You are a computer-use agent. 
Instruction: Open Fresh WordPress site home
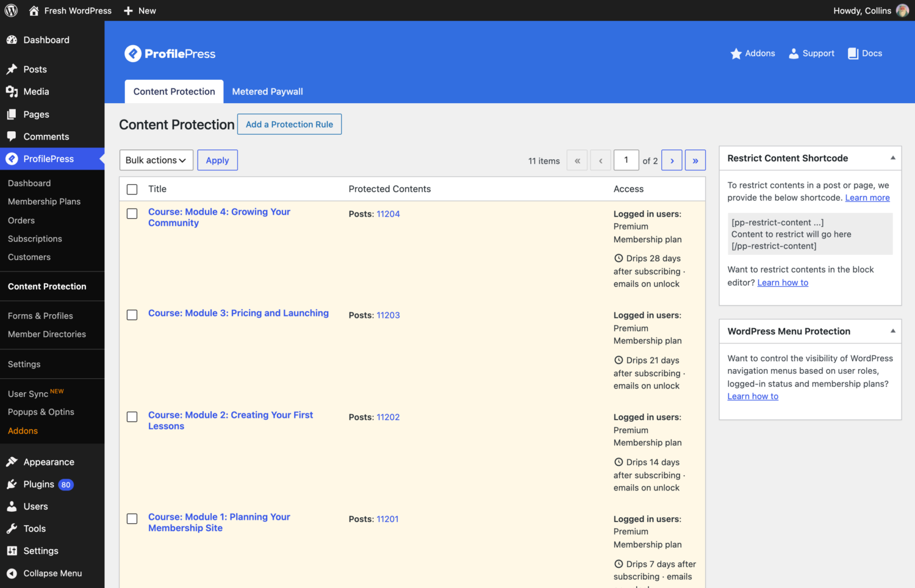(x=70, y=10)
